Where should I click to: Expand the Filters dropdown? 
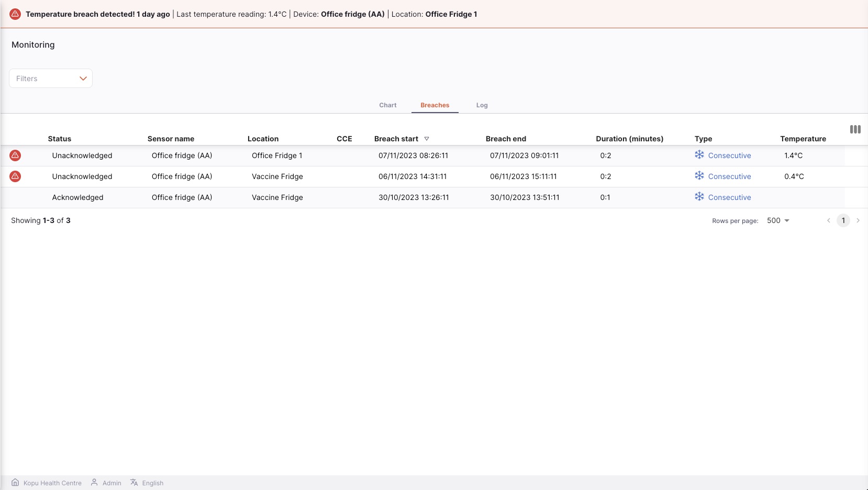pyautogui.click(x=51, y=79)
